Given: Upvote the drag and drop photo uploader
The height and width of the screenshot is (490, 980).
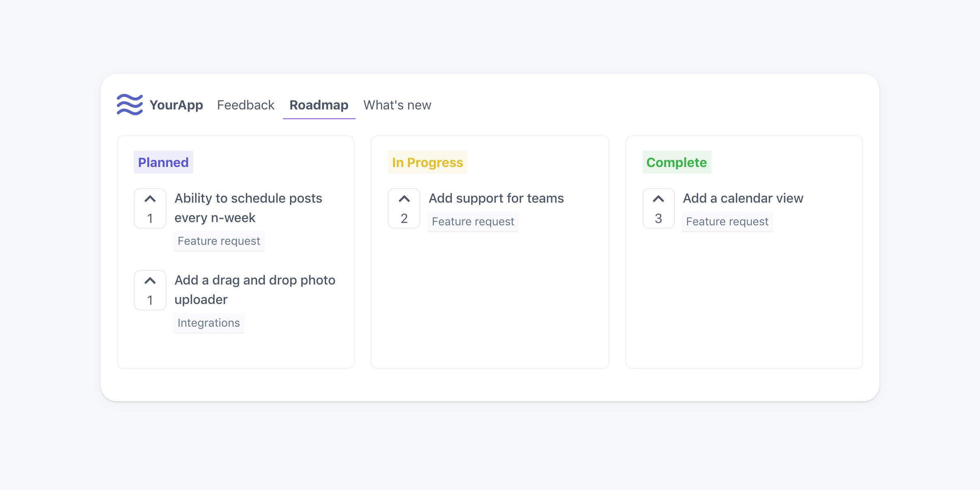Looking at the screenshot, I should coord(150,290).
